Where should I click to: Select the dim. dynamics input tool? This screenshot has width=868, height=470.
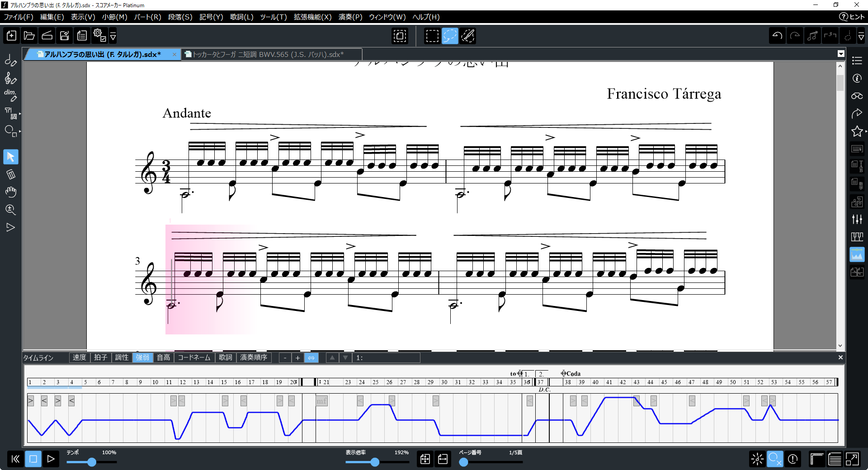click(x=10, y=95)
